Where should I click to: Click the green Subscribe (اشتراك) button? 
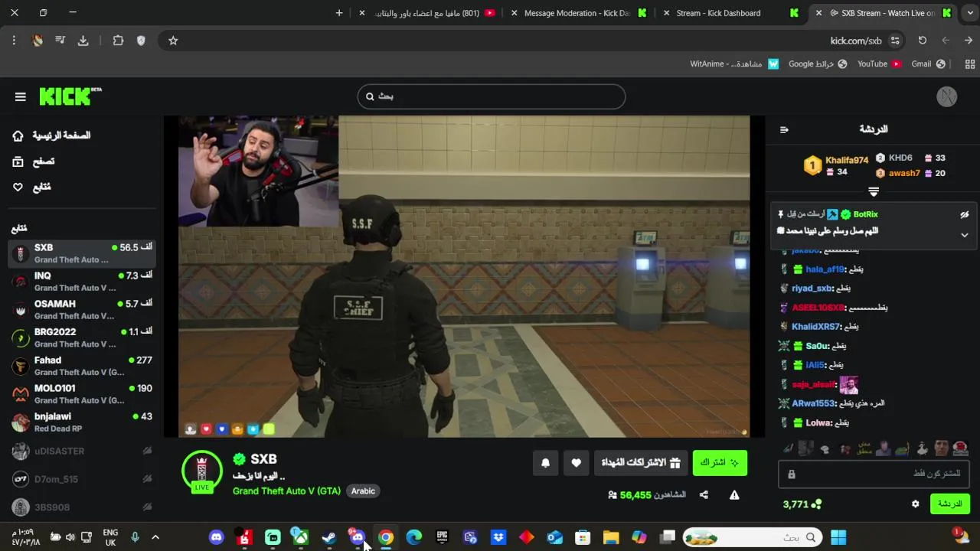(720, 463)
